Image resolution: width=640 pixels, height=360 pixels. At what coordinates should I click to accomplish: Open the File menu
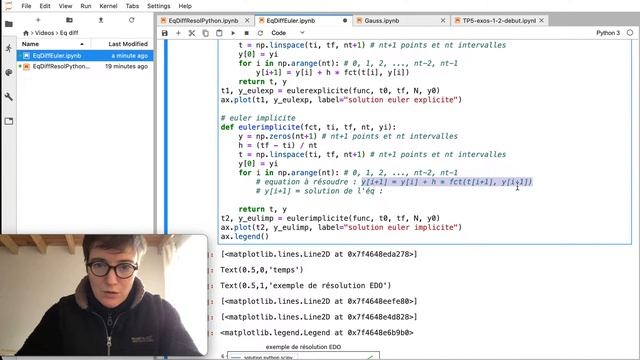click(x=26, y=6)
